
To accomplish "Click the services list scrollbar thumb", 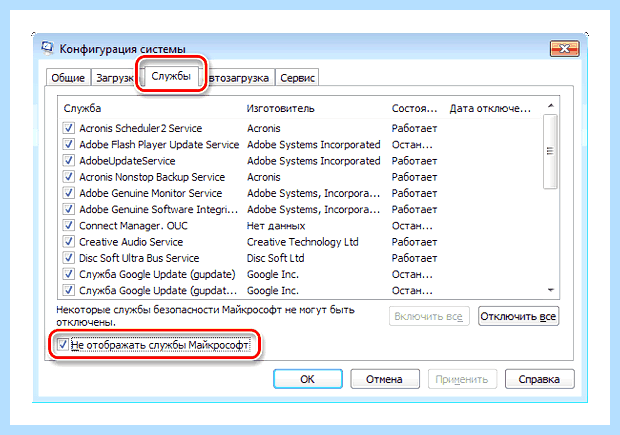I will click(x=550, y=151).
